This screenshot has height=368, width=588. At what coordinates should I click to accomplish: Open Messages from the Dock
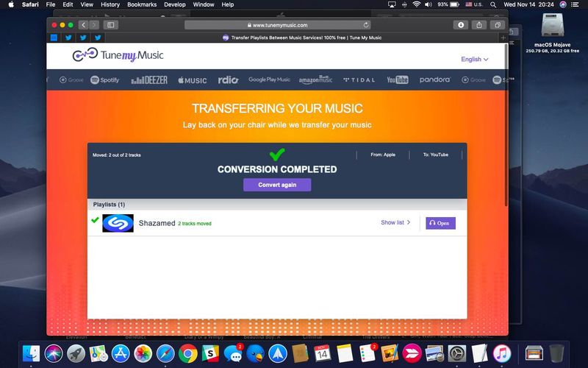(233, 353)
